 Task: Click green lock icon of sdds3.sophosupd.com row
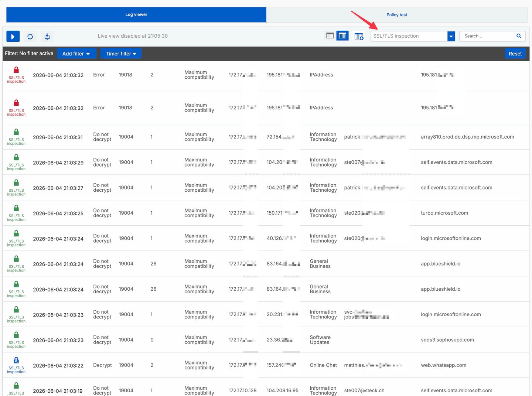pos(16,335)
